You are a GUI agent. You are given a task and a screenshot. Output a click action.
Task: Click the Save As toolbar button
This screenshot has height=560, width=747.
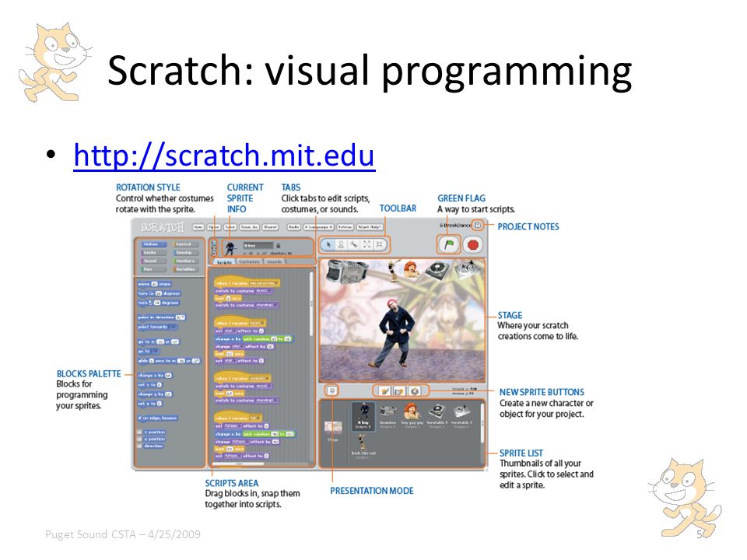coord(249,227)
